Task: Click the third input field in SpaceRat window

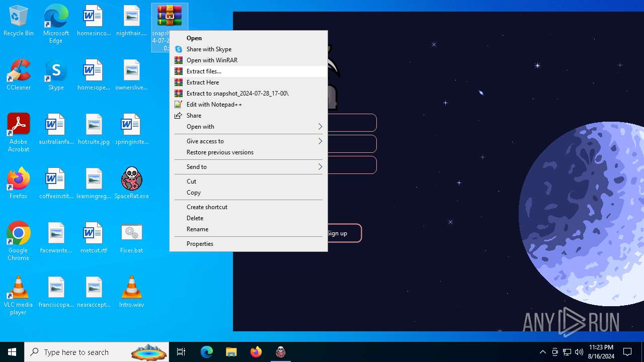Action: coord(352,165)
